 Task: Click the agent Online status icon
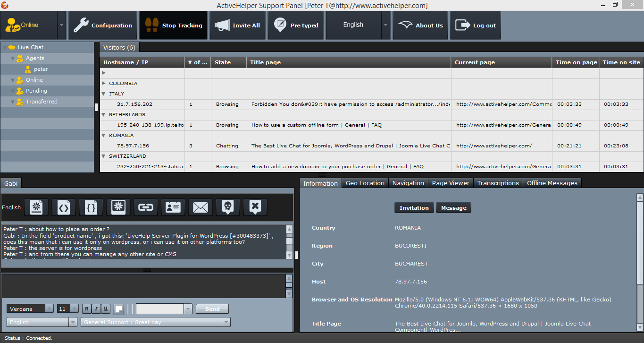coord(12,26)
